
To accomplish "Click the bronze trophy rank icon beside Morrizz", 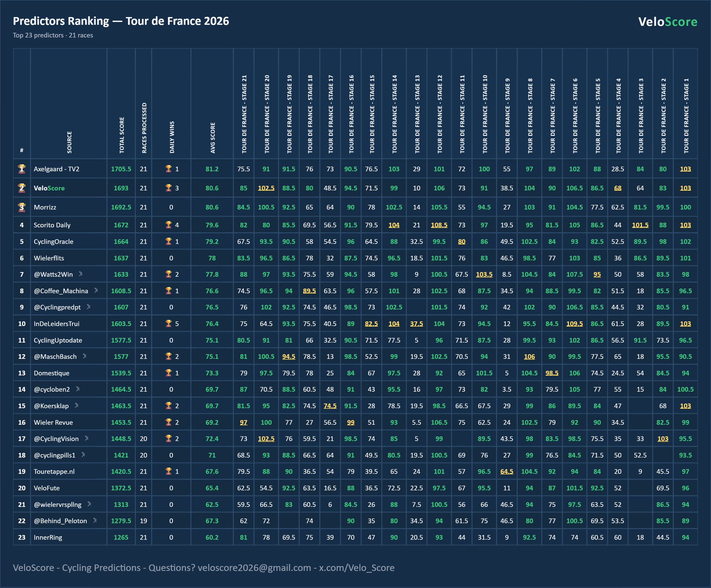I will tap(22, 207).
